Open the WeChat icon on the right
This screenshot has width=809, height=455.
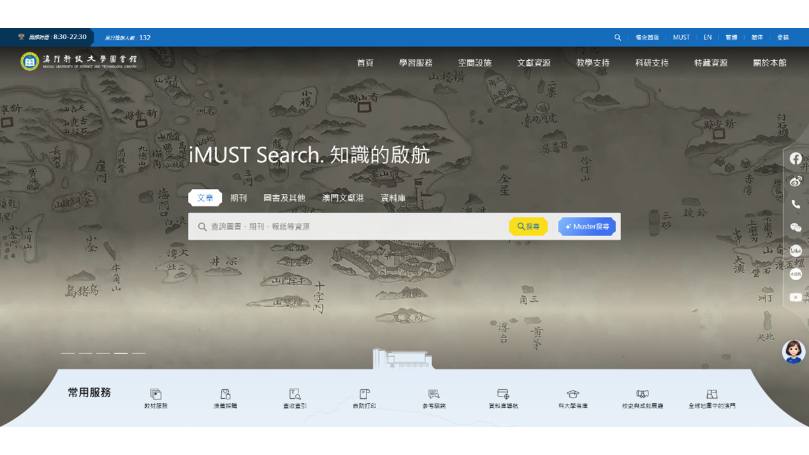pyautogui.click(x=795, y=228)
